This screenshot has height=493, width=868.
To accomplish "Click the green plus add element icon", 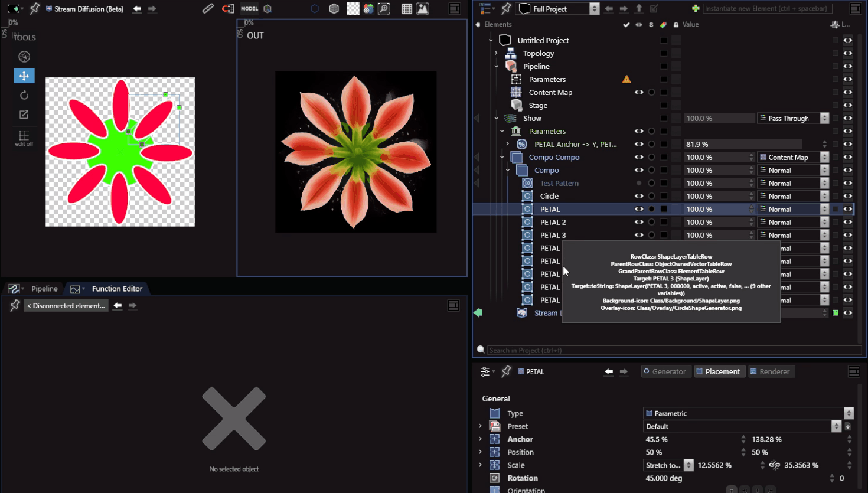I will click(x=696, y=9).
